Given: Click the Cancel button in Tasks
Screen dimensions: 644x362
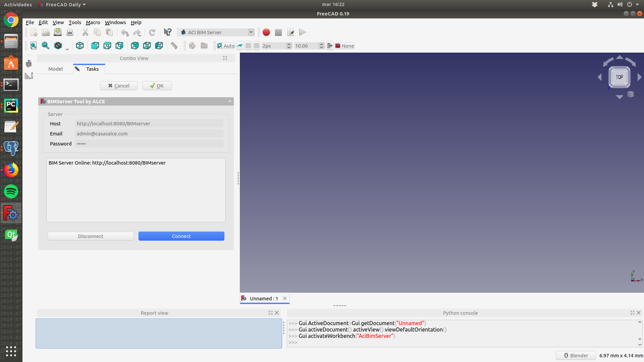Looking at the screenshot, I should [119, 86].
